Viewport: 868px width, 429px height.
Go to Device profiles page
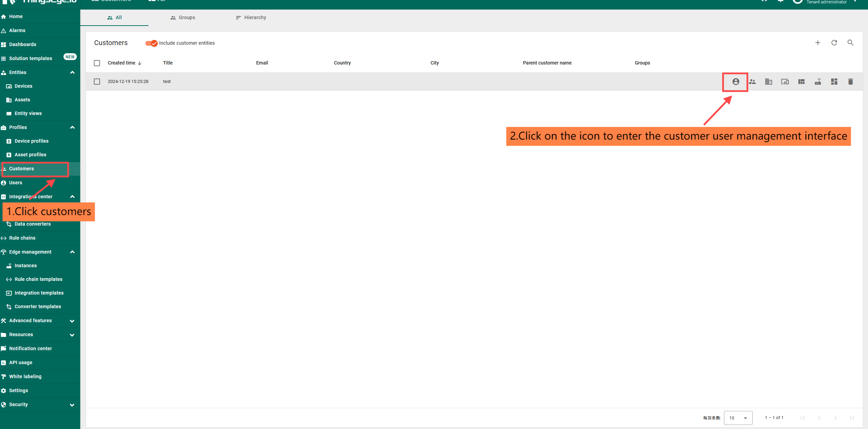tap(31, 141)
